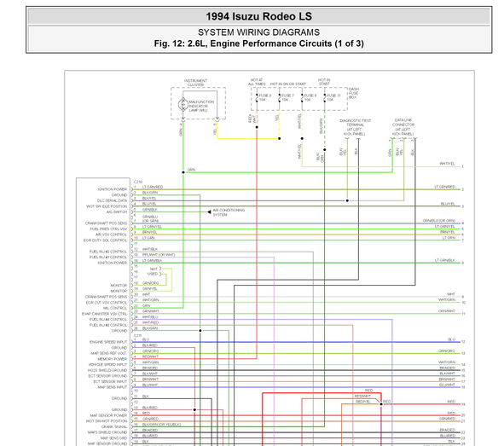Viewport: 504px width, 446px height.
Task: Click the 'RED/YEL' wire label near the red splice
Action: coord(363,402)
